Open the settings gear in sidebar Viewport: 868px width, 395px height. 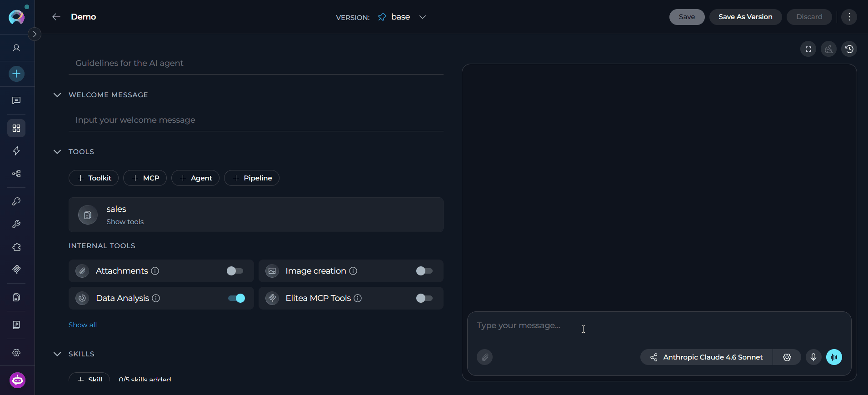[x=16, y=353]
